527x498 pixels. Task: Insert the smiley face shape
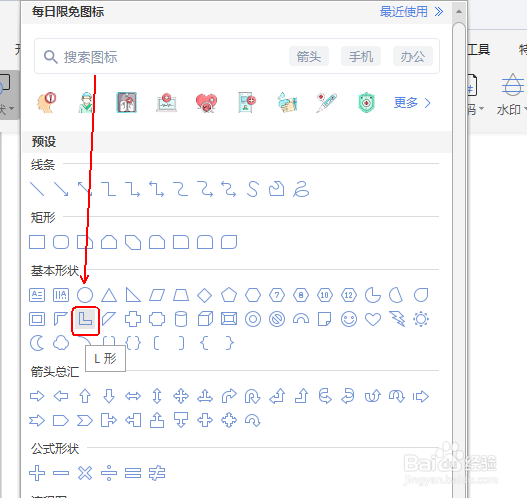click(x=349, y=319)
